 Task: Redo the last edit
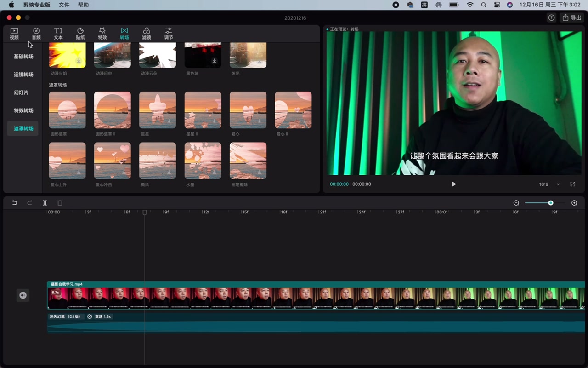(x=30, y=203)
